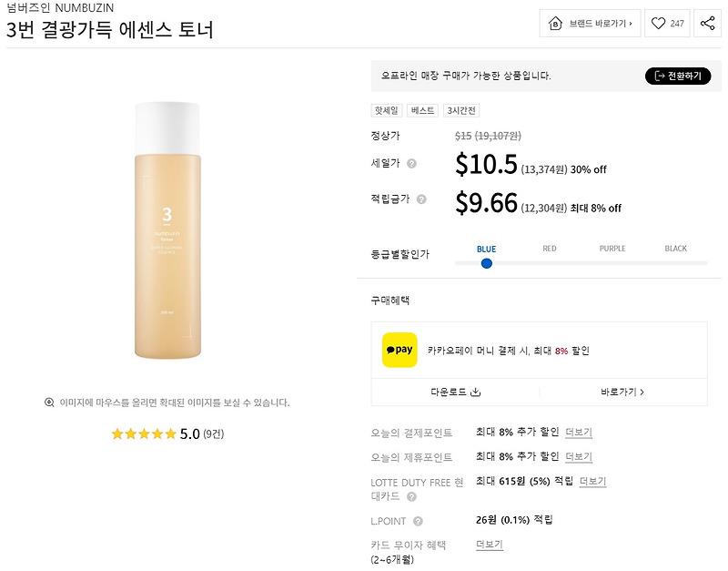Click the help icon beside LOTTE DUTY FREE 현대카드
This screenshot has width=728, height=571.
coord(411,497)
